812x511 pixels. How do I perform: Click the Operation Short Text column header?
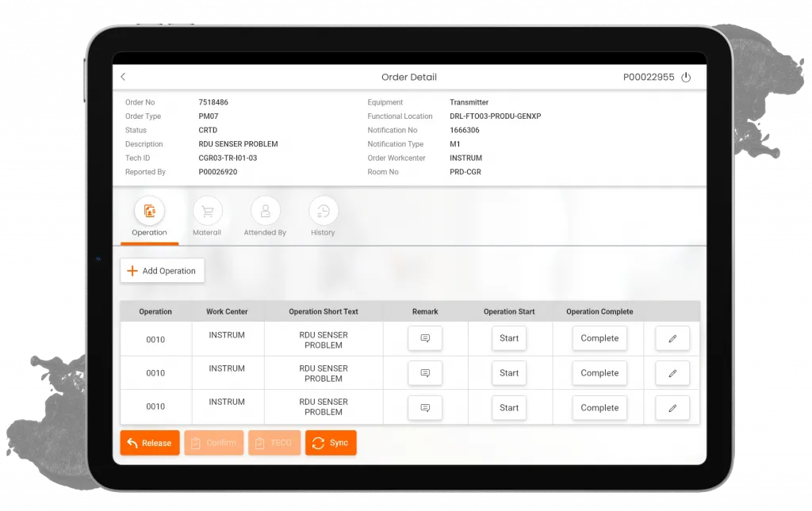tap(324, 312)
